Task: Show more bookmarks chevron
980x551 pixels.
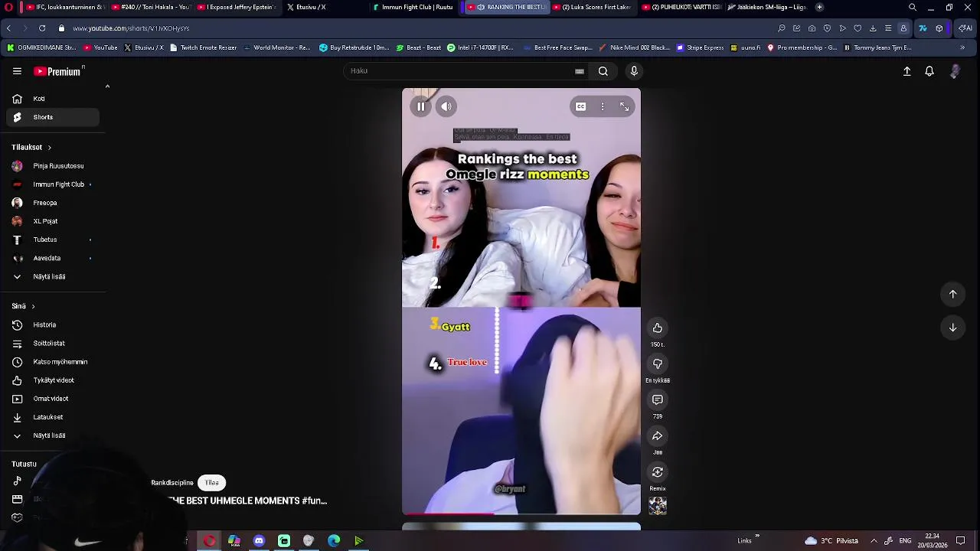Action: click(x=962, y=47)
